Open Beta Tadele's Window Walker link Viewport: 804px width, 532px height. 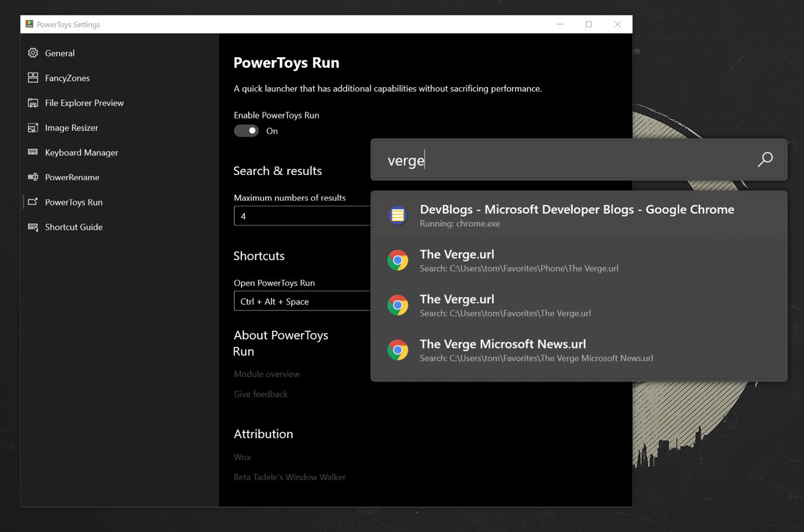click(x=289, y=477)
